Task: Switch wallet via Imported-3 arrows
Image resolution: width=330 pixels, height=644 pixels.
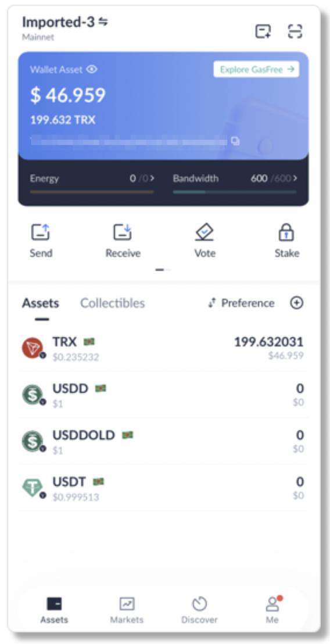Action: pyautogui.click(x=103, y=22)
